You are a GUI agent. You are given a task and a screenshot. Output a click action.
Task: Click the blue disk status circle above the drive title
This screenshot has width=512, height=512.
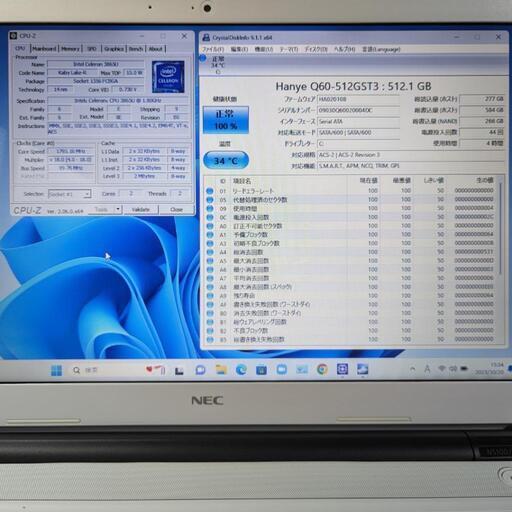point(203,58)
